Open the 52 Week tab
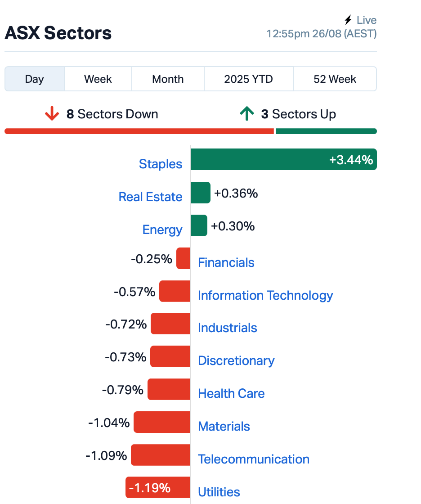This screenshot has height=504, width=421. tap(335, 79)
